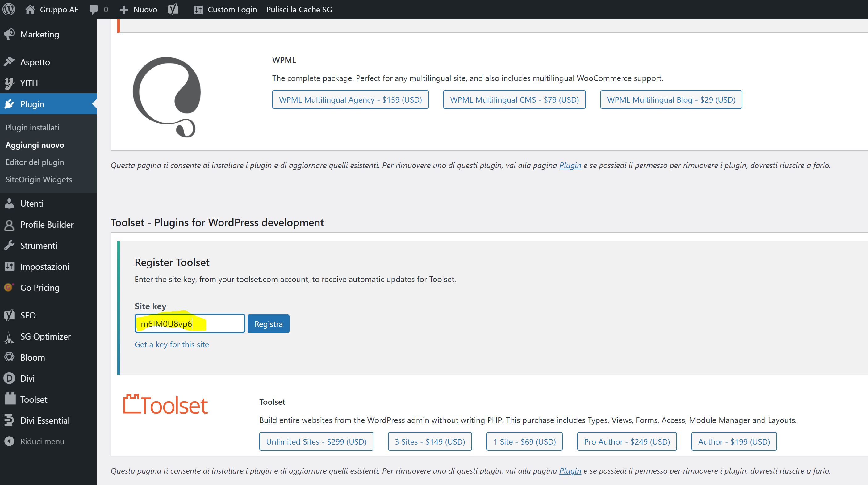Open 'Get a key for this site' link
868x485 pixels.
click(x=172, y=344)
